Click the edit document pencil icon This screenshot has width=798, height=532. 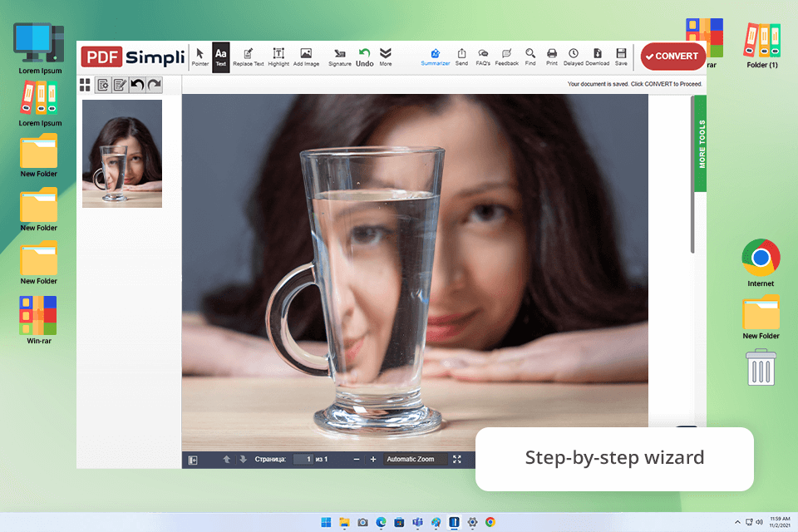120,85
